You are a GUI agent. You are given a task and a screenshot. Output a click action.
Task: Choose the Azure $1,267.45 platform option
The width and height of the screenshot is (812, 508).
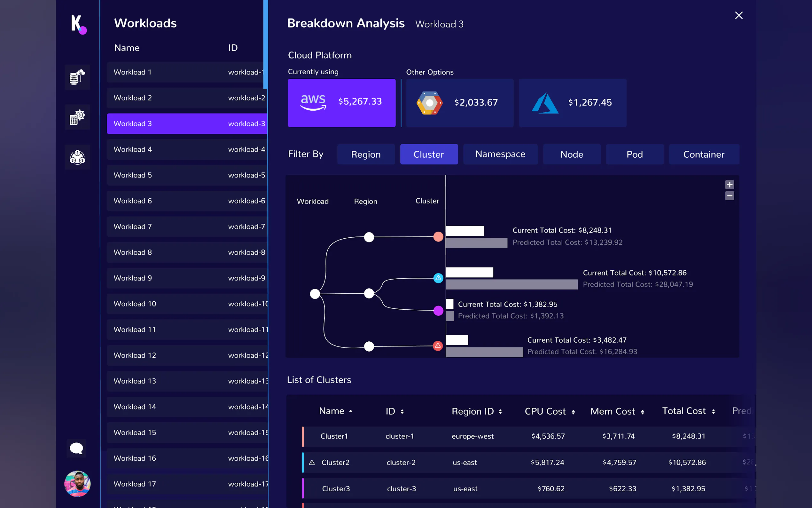coord(572,103)
